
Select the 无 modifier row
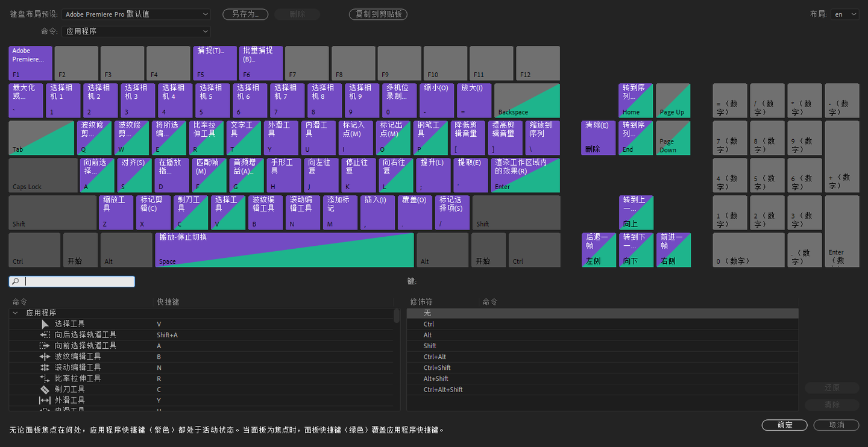pyautogui.click(x=603, y=313)
